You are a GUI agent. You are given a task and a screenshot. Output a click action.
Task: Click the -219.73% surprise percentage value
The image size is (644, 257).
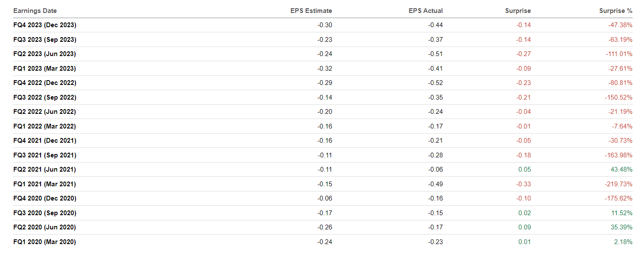[x=619, y=184]
